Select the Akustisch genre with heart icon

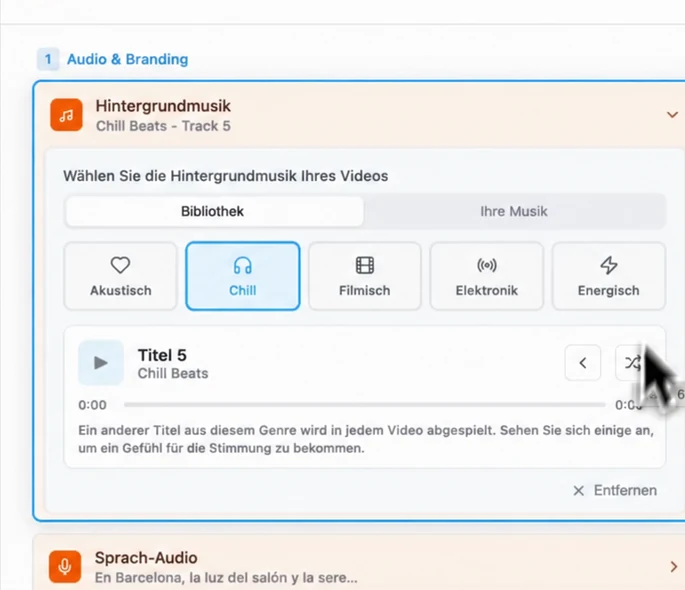pos(121,276)
